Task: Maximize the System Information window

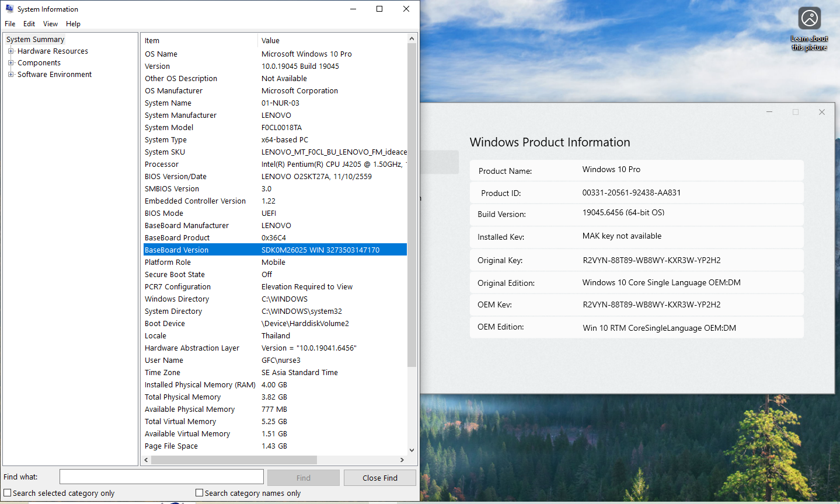Action: [x=379, y=9]
